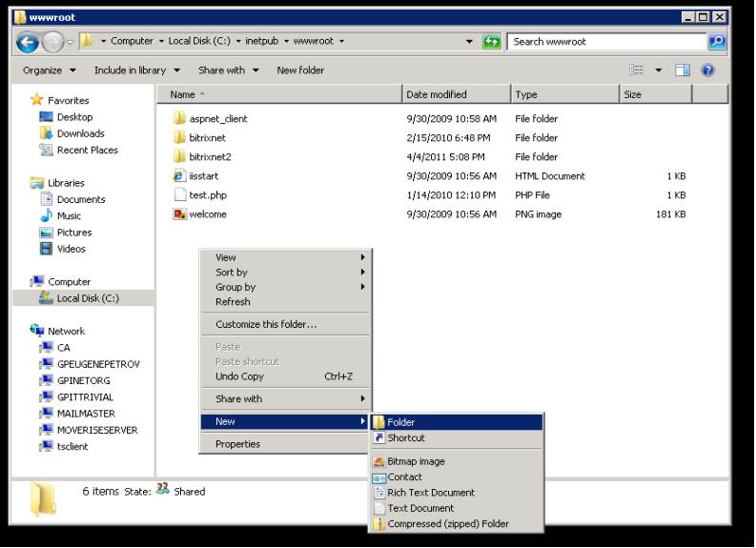Viewport: 756px width, 548px height.
Task: Click the Local Disk (C:) drive icon
Action: coord(46,297)
